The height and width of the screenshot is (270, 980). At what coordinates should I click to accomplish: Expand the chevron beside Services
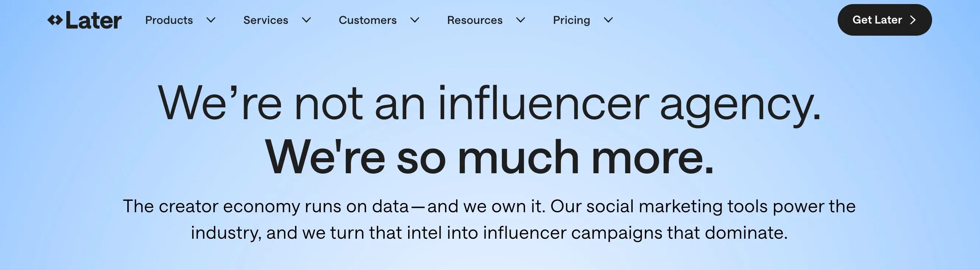coord(307,20)
